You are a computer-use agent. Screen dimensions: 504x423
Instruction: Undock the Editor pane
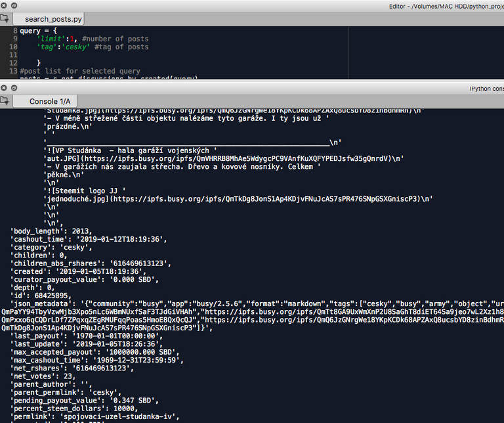[x=14, y=5]
